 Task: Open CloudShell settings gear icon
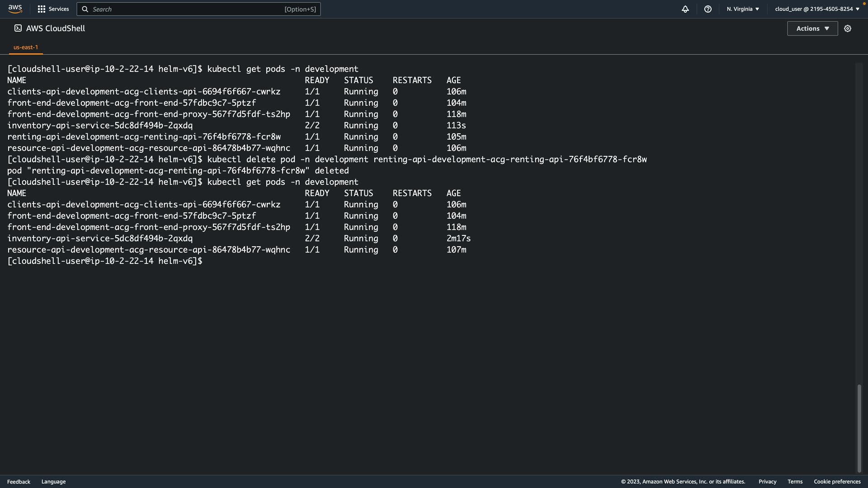[x=847, y=28]
